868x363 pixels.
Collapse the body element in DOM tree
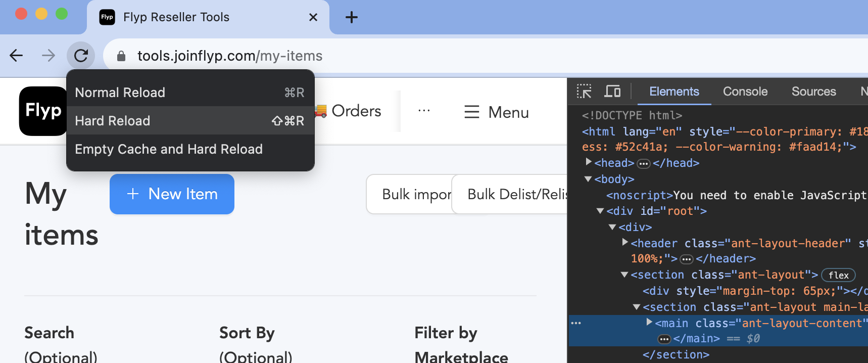[x=588, y=179]
